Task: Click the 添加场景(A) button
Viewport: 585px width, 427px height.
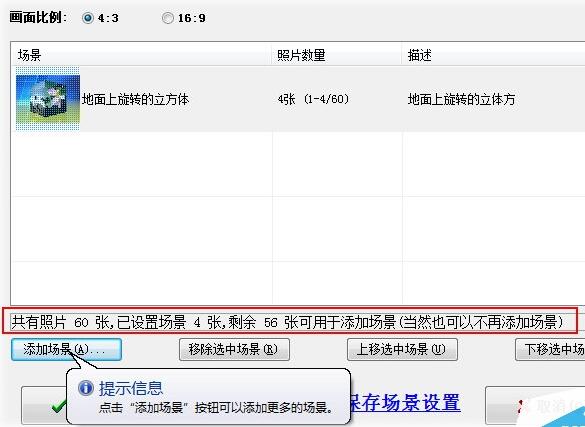Action: click(x=66, y=349)
